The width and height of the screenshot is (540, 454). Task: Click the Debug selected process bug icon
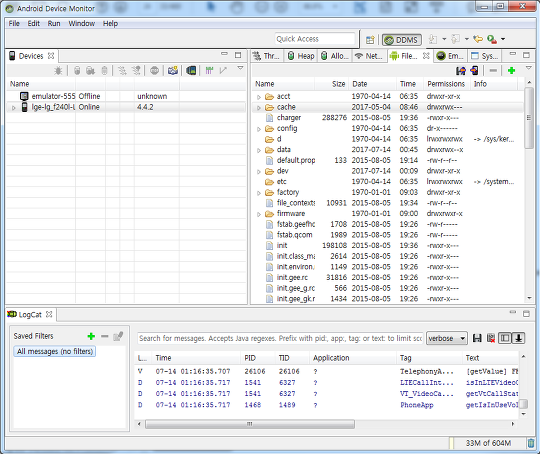[58, 71]
